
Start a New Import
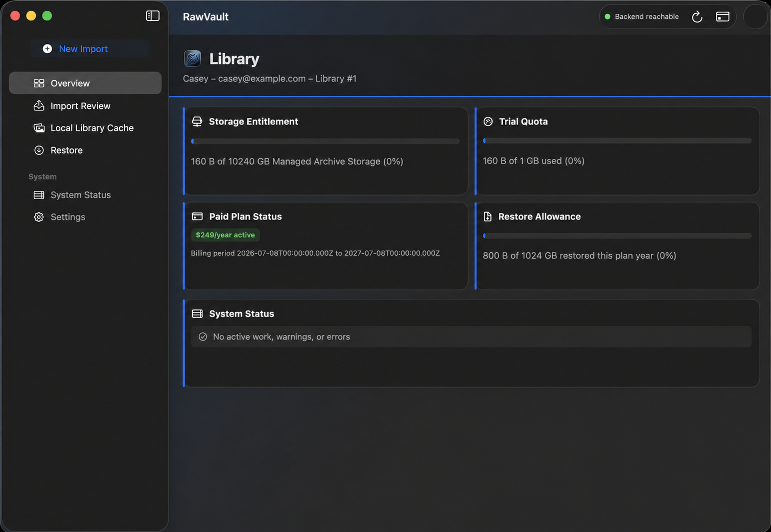click(89, 49)
